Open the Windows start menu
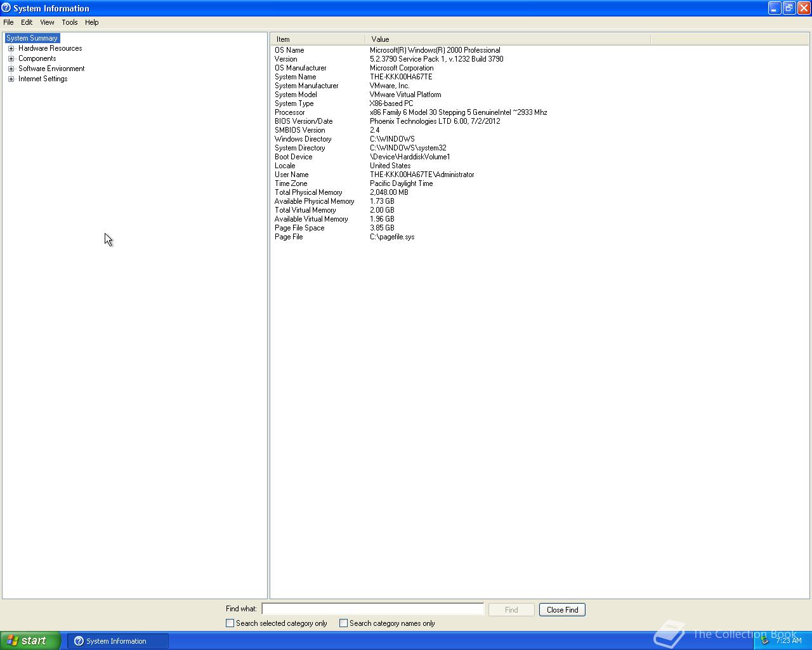The width and height of the screenshot is (812, 650). (30, 640)
